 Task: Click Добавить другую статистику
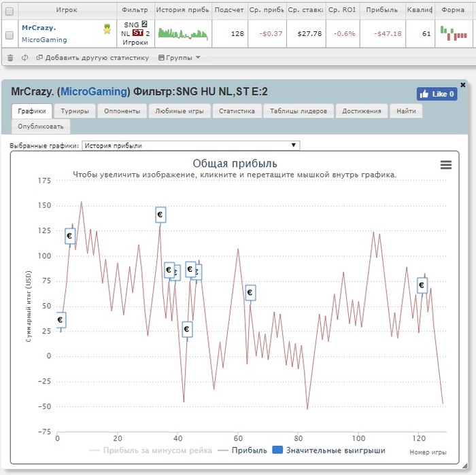point(92,58)
